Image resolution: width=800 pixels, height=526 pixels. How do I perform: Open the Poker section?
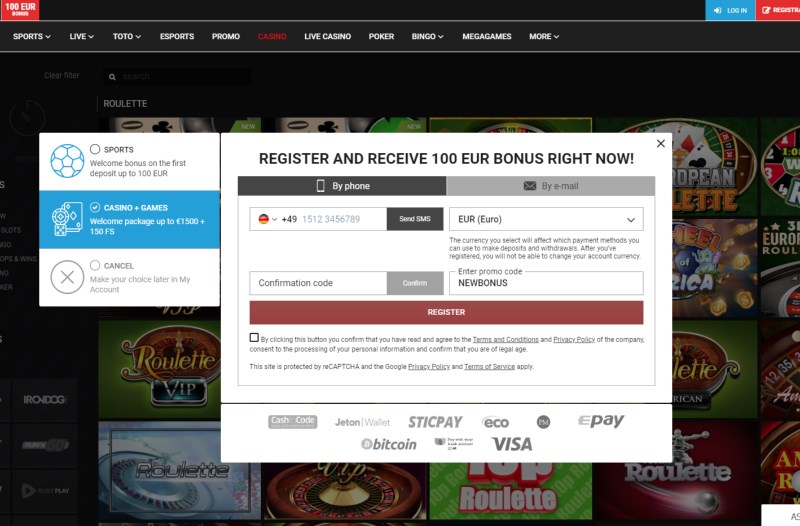381,36
